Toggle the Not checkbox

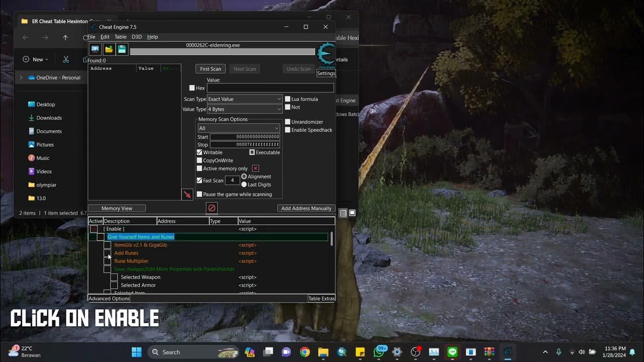point(288,107)
